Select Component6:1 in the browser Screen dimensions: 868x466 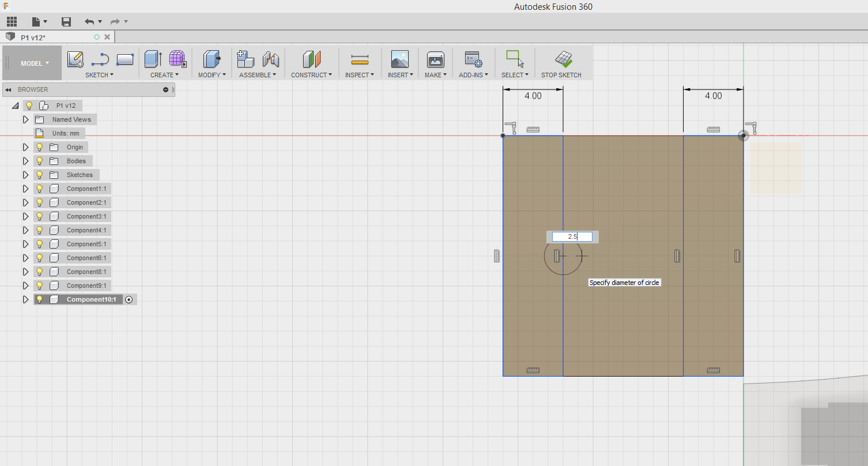pyautogui.click(x=72, y=258)
